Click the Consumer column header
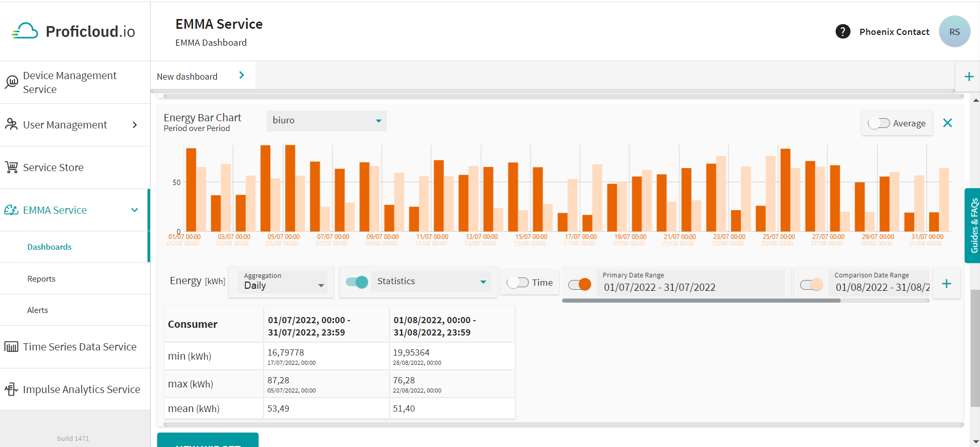 click(x=193, y=324)
